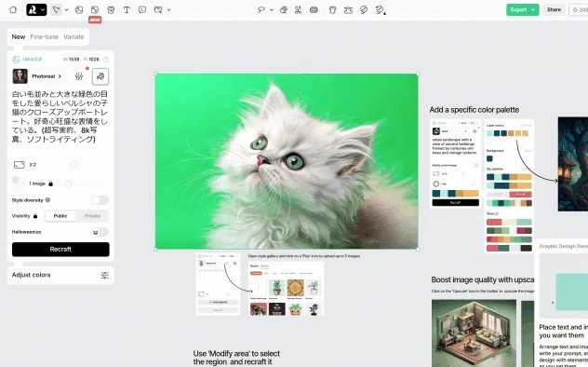This screenshot has width=588, height=367.
Task: Click the icon next to the height value
Action: tap(106, 60)
